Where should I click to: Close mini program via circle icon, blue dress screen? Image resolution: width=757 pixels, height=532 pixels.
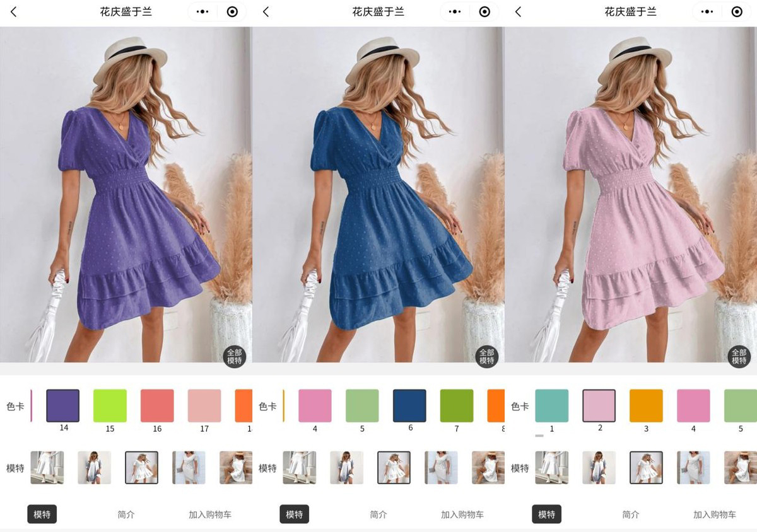484,12
